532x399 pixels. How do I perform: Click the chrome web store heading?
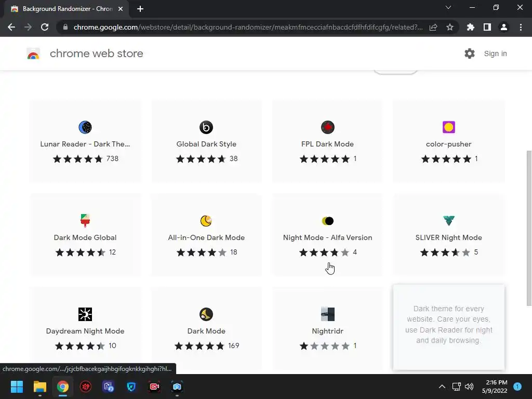tap(96, 54)
